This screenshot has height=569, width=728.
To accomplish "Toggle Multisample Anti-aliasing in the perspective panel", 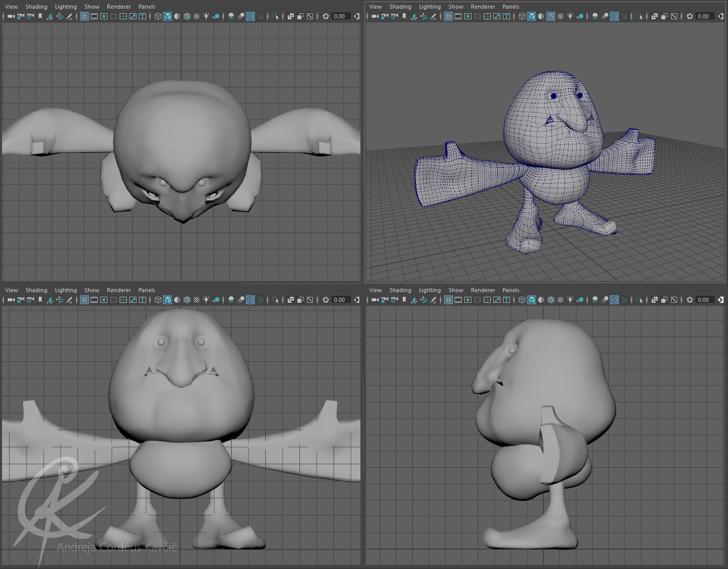I will [x=614, y=16].
